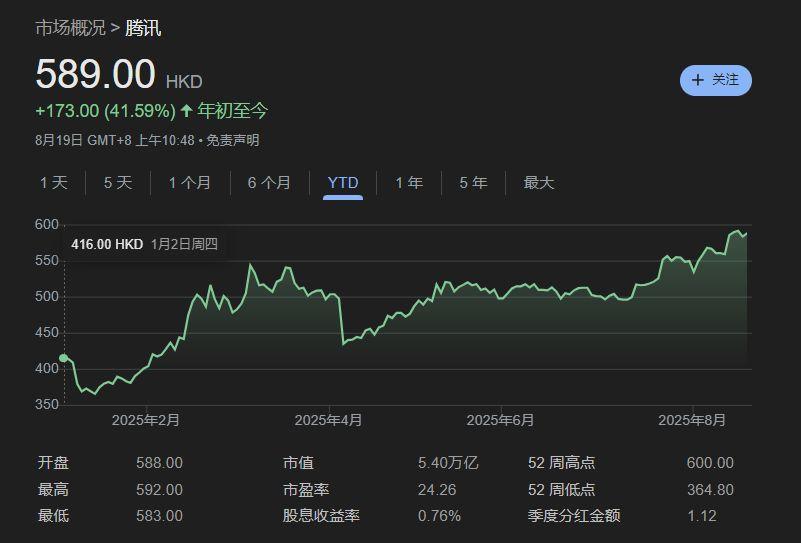
Task: Click the 2025年4月 axis label
Action: [x=328, y=420]
